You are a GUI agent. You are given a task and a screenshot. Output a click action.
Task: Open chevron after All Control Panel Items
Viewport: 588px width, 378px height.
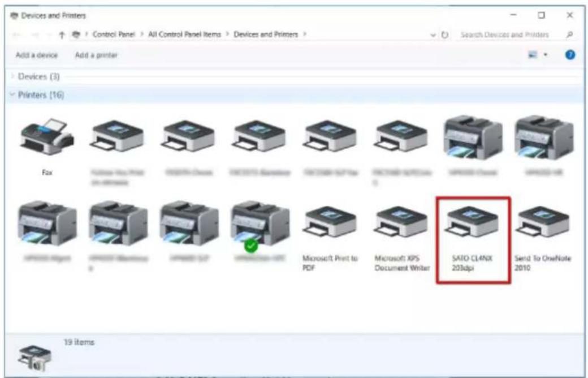click(x=228, y=34)
